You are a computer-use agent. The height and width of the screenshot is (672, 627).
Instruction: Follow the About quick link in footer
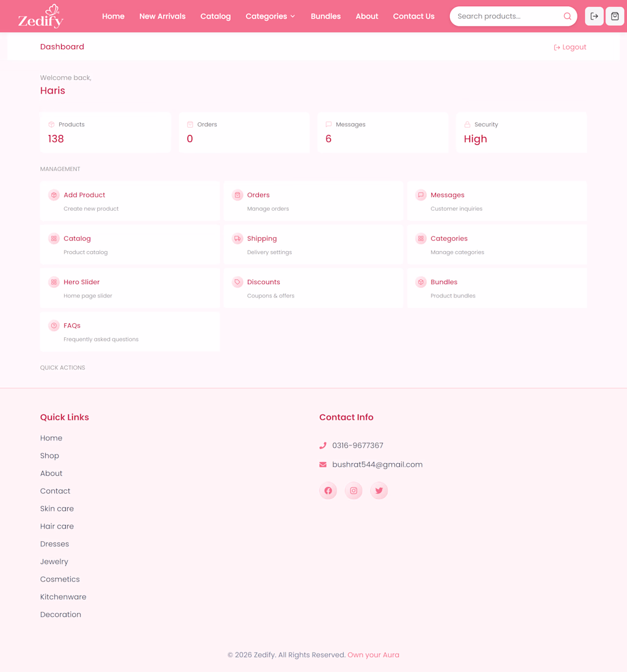click(x=51, y=473)
